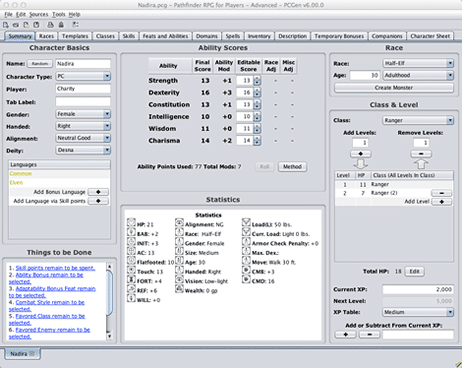Click the Charisma editable score stepper arrows
Screen dimensions: 470x374
tap(257, 141)
